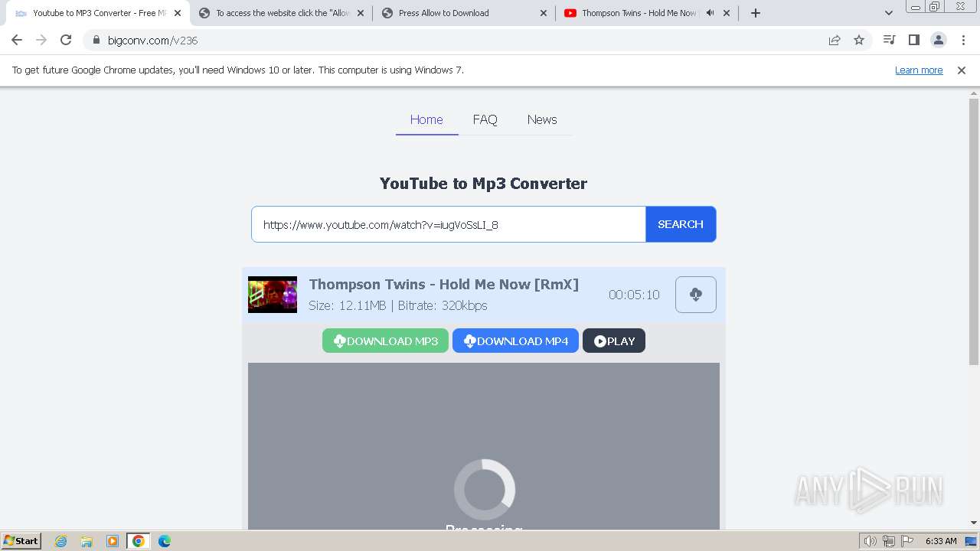This screenshot has height=551, width=980.
Task: Mute the Thompson Twins YouTube tab audio icon
Action: [710, 13]
